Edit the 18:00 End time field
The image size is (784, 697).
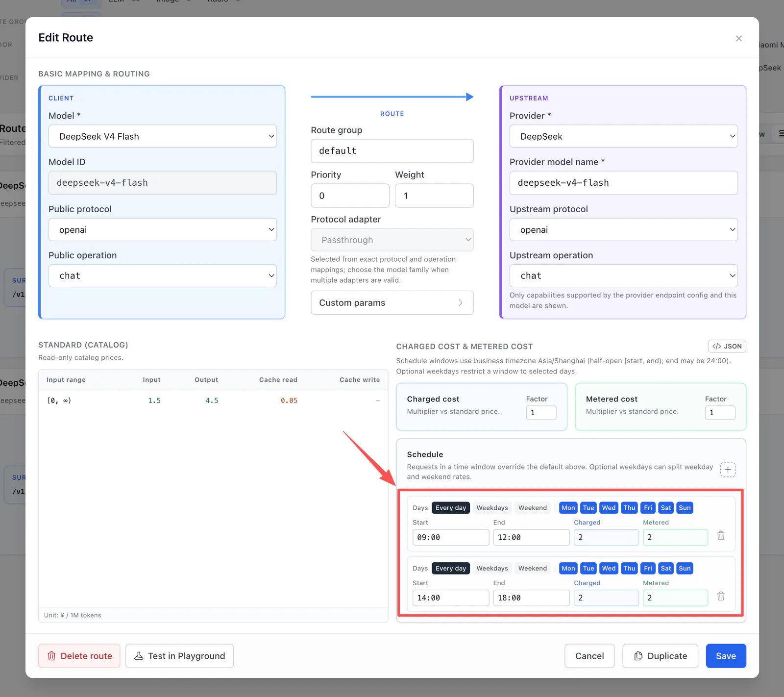531,598
